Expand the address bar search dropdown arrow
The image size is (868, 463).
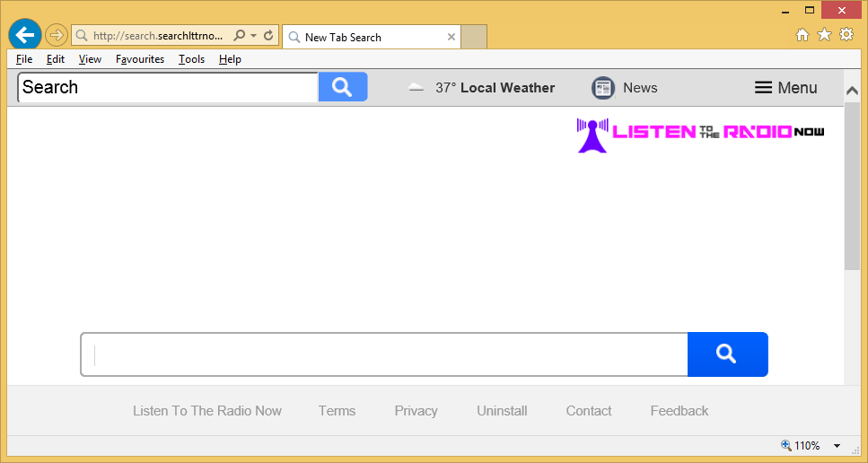tap(253, 36)
